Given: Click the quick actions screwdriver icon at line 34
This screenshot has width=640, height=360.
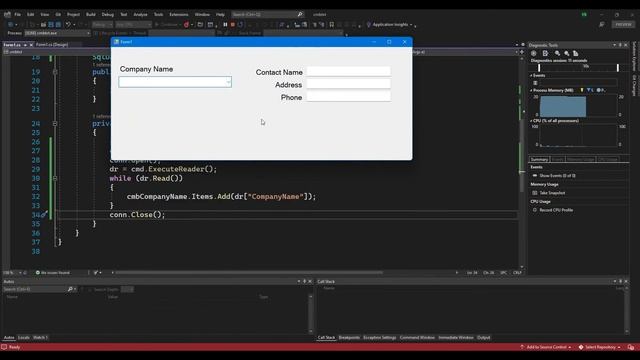Looking at the screenshot, I should (x=44, y=214).
